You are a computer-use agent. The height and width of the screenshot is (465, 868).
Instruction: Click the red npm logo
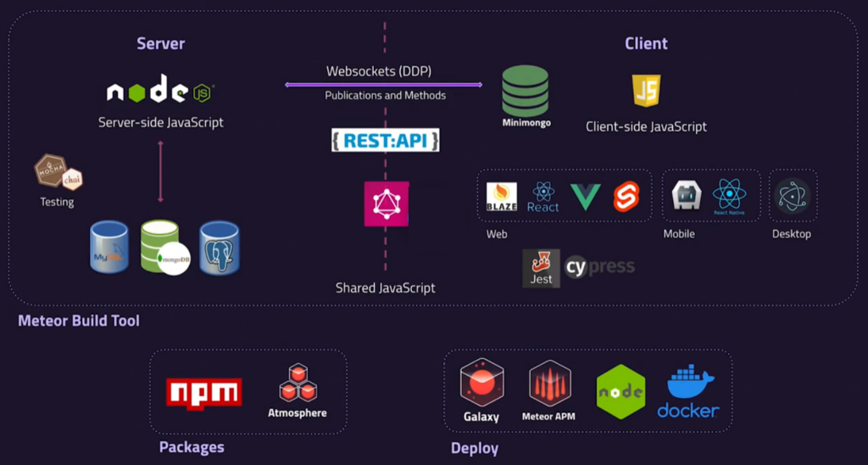[204, 394]
